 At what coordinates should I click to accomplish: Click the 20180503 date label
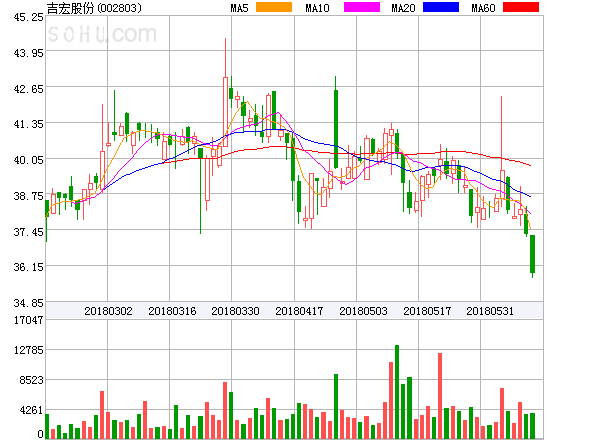pyautogui.click(x=363, y=311)
